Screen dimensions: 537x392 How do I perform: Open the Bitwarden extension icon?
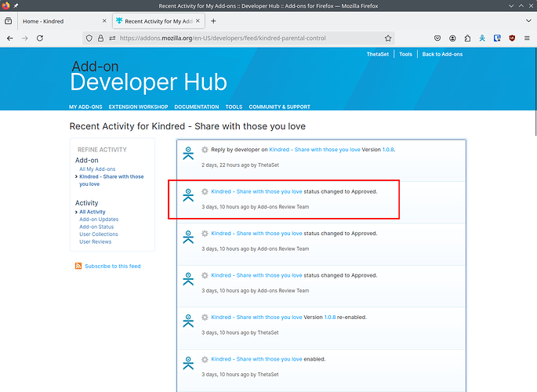497,38
